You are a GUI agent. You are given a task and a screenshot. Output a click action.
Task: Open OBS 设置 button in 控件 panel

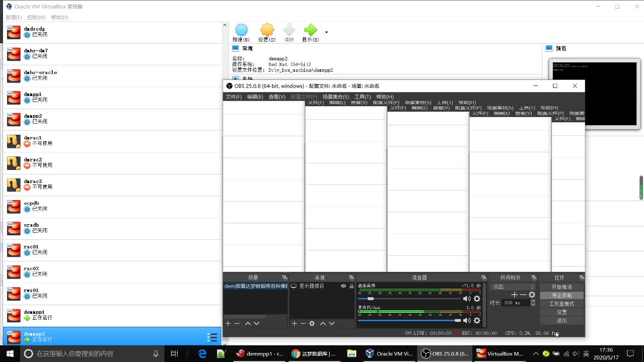pos(561,312)
